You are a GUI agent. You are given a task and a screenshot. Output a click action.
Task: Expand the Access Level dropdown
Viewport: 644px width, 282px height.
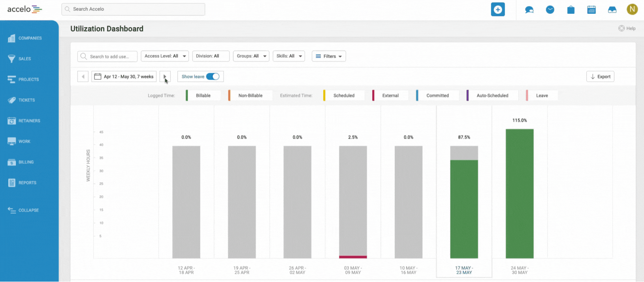(x=165, y=56)
